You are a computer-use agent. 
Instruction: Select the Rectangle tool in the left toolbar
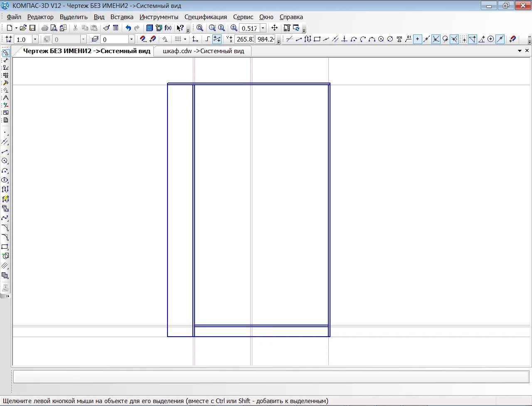[5, 247]
